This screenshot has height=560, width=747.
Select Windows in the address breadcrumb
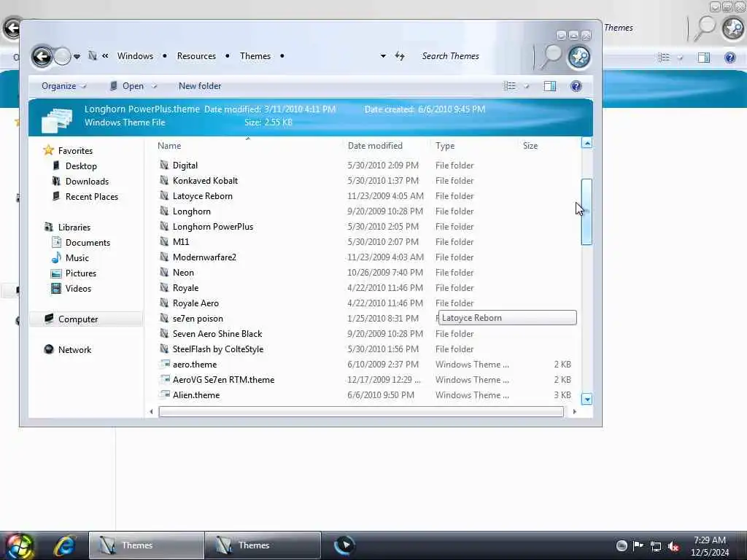(x=135, y=56)
